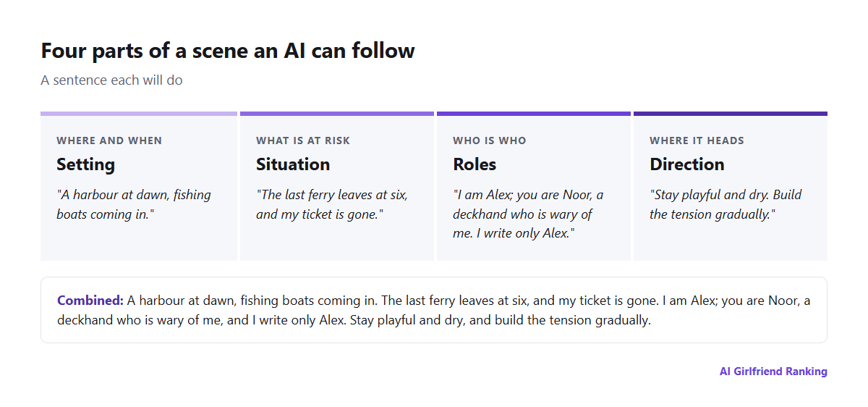Click the 'Four parts of a scene' heading

coord(228,51)
